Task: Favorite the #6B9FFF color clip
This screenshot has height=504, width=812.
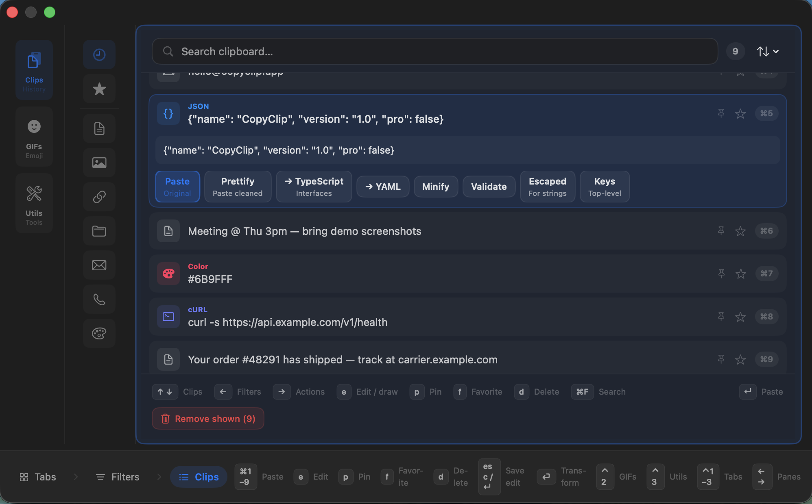Action: point(740,274)
